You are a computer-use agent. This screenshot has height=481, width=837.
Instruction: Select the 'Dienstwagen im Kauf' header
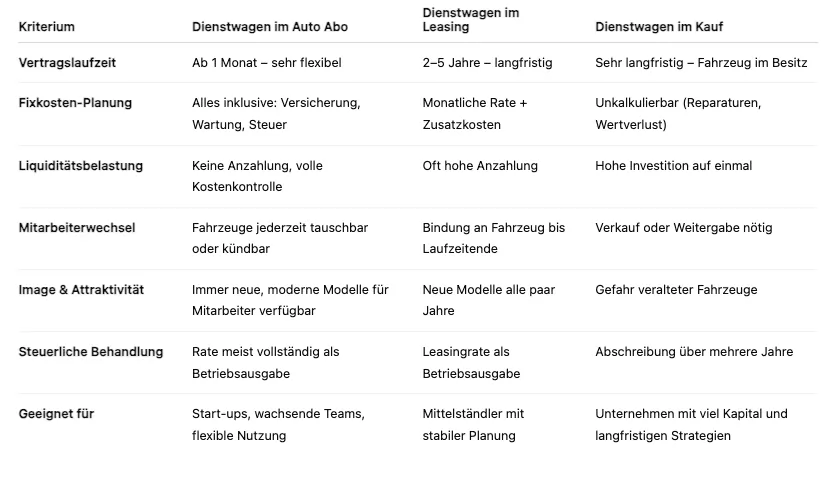(x=658, y=26)
